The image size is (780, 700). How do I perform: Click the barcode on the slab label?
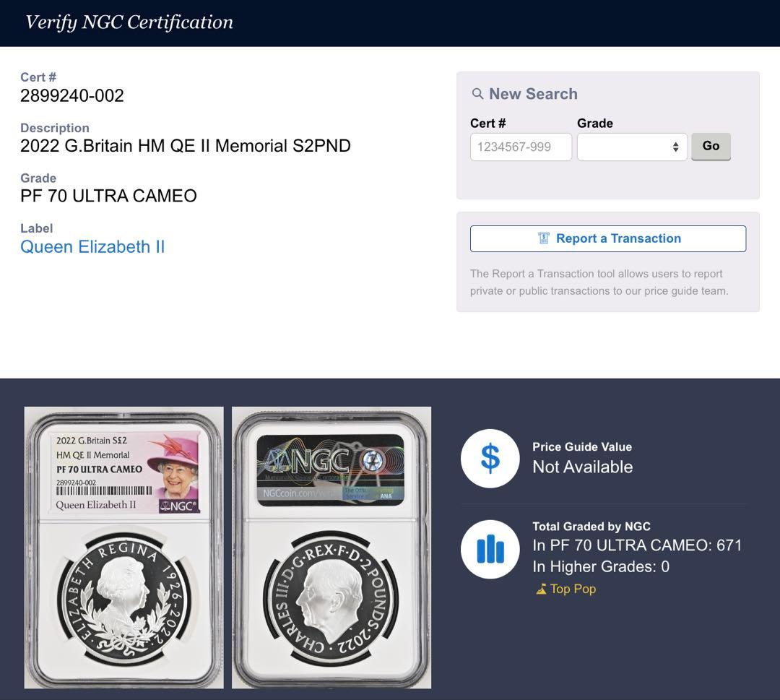(104, 491)
